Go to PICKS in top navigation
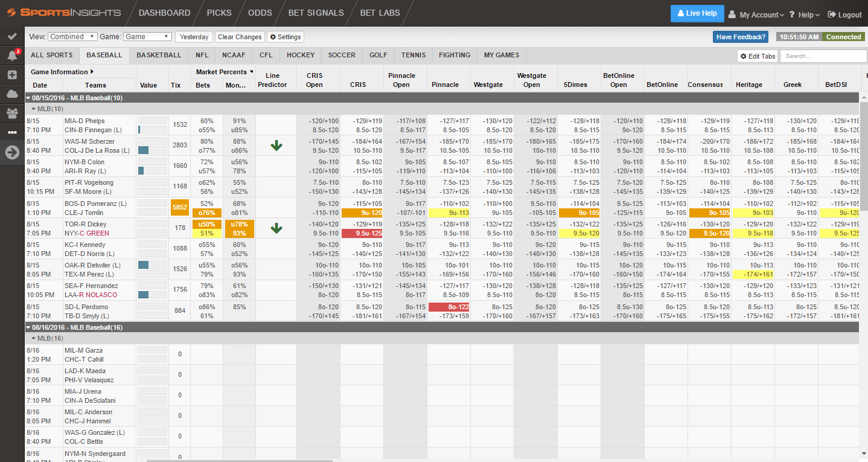 [x=219, y=13]
